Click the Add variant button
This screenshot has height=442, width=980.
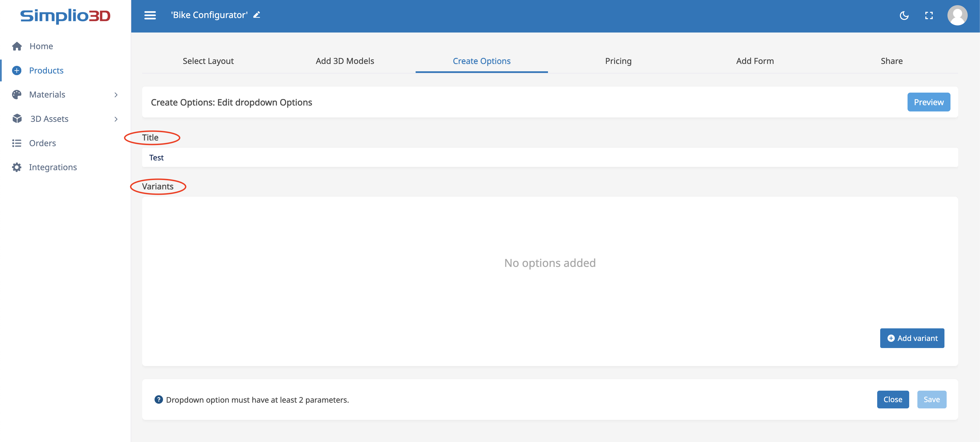click(912, 338)
